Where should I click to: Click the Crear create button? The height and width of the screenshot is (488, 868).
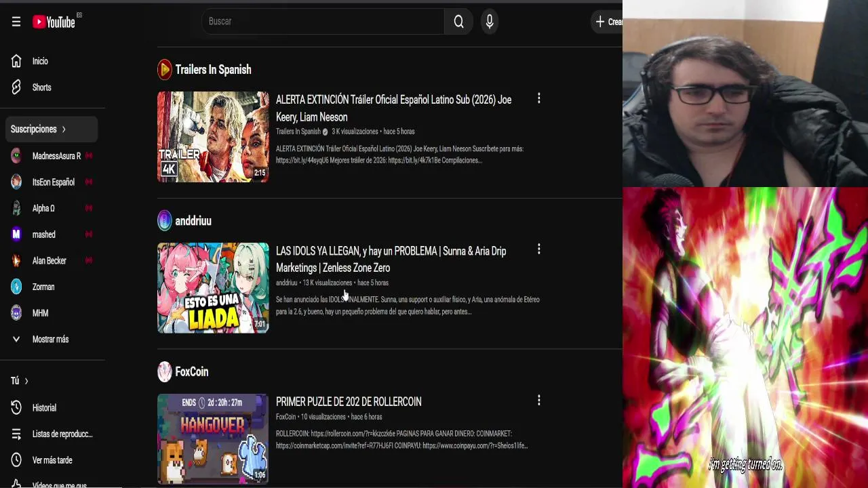pos(608,22)
